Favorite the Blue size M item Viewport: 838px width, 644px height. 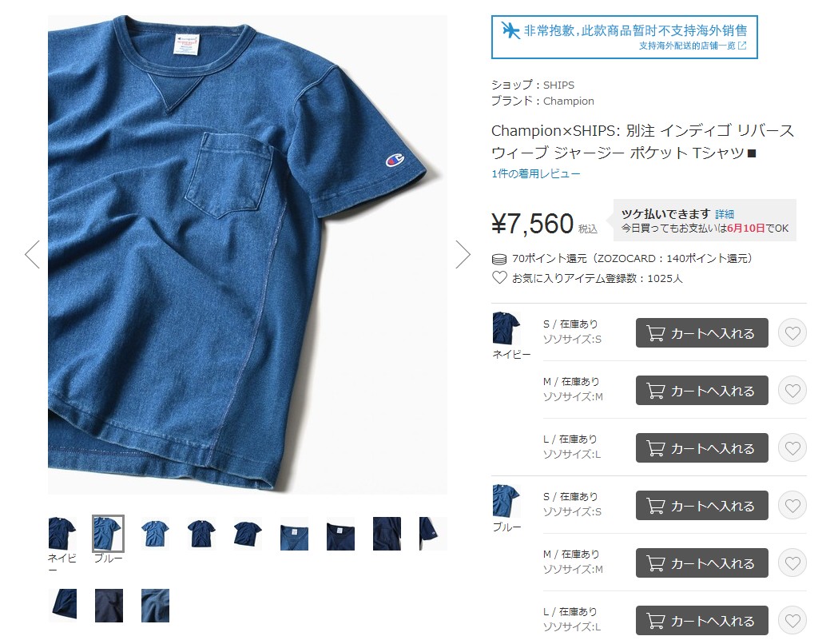(x=792, y=563)
